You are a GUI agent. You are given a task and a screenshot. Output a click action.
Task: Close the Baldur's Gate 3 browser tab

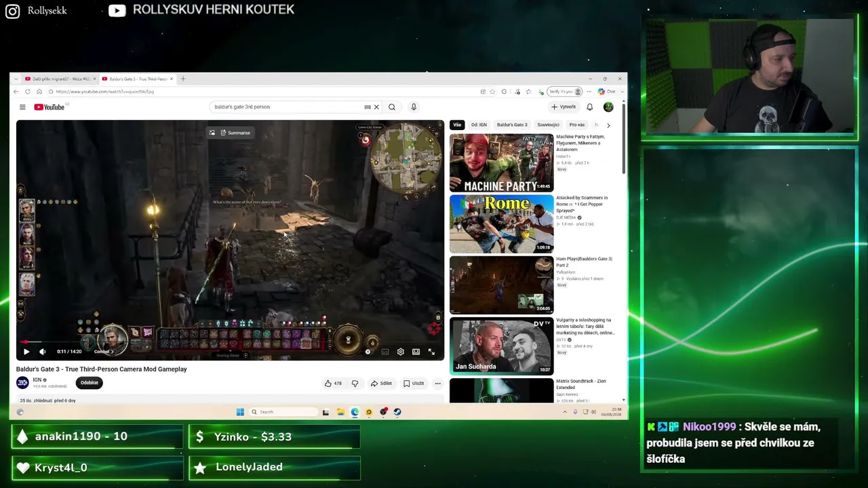172,79
